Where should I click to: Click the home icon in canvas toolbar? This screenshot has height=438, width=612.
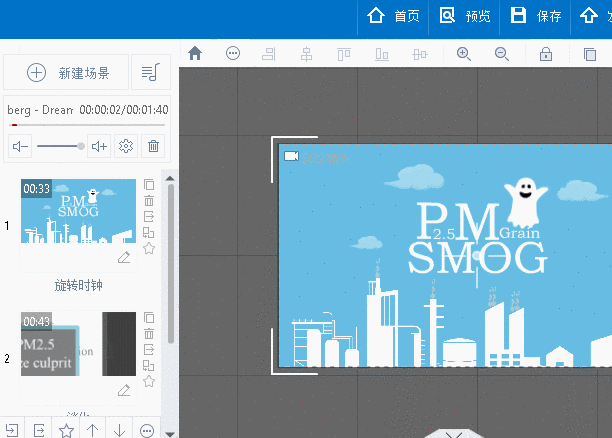pos(195,54)
